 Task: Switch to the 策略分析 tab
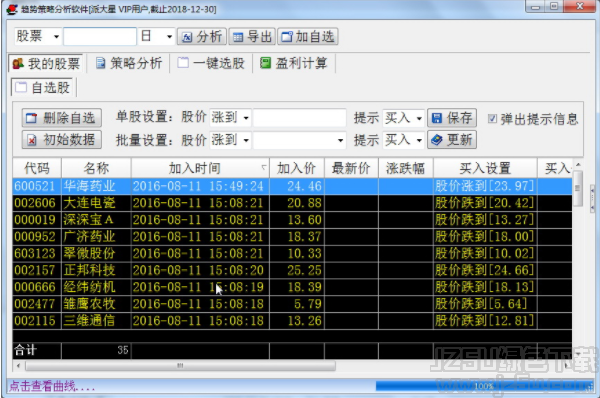[129, 63]
